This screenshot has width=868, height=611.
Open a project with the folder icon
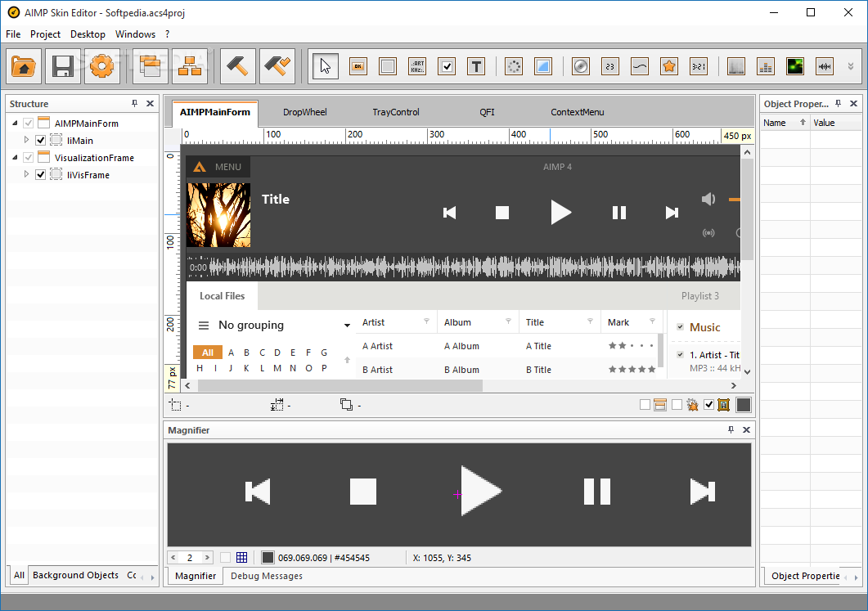(24, 66)
